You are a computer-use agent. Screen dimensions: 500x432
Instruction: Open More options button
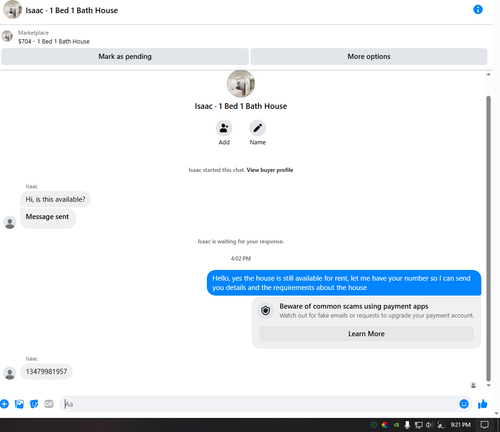point(369,56)
